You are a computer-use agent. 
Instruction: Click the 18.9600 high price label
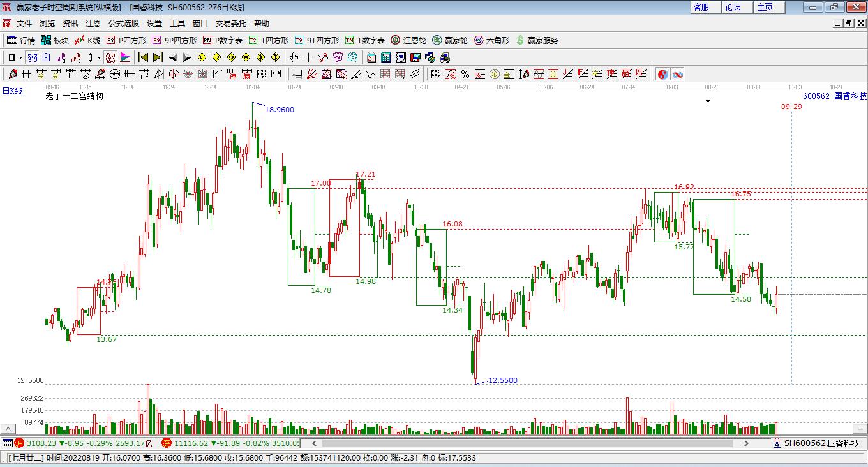[280, 110]
